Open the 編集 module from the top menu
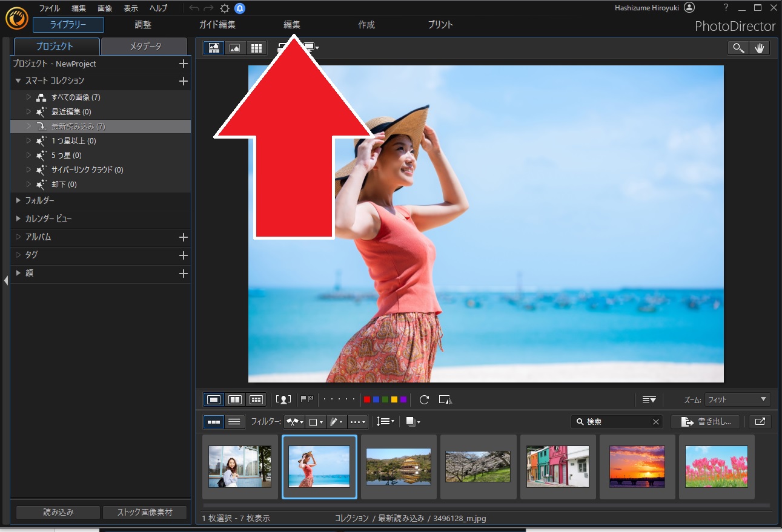782x532 pixels. point(292,25)
